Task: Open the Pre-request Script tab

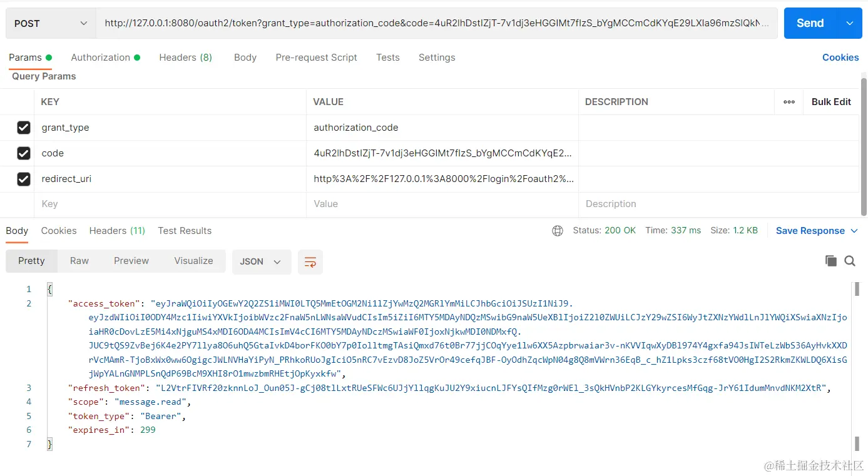Action: point(316,57)
